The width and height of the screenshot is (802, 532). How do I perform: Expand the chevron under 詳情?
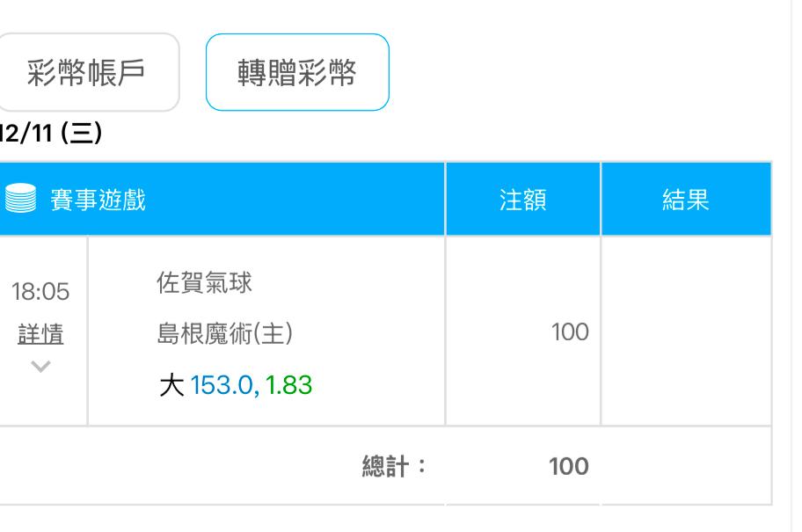40,367
